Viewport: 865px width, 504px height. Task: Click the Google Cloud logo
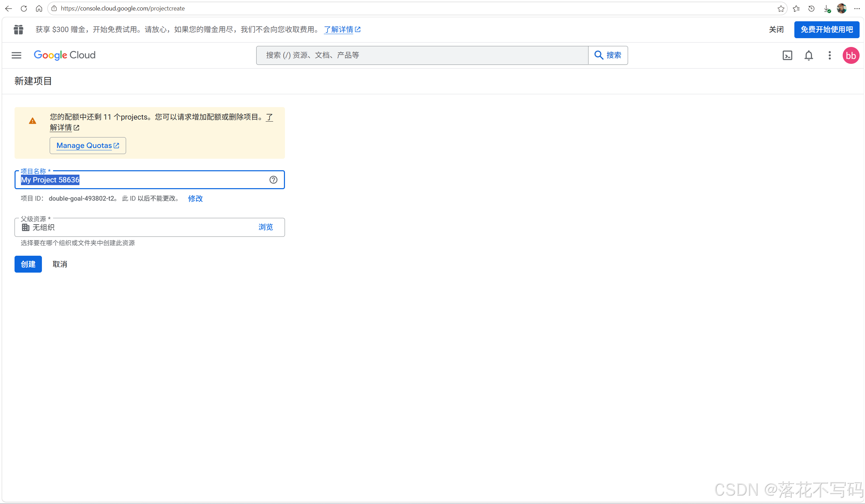coord(65,55)
